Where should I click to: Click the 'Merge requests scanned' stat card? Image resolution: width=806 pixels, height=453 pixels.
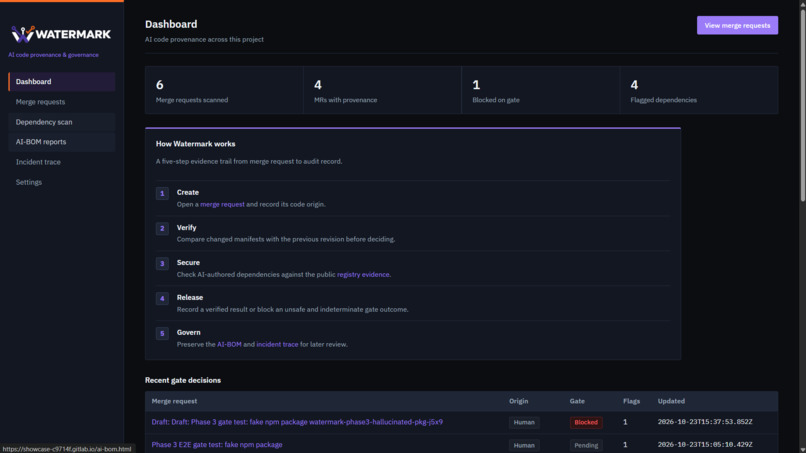224,90
